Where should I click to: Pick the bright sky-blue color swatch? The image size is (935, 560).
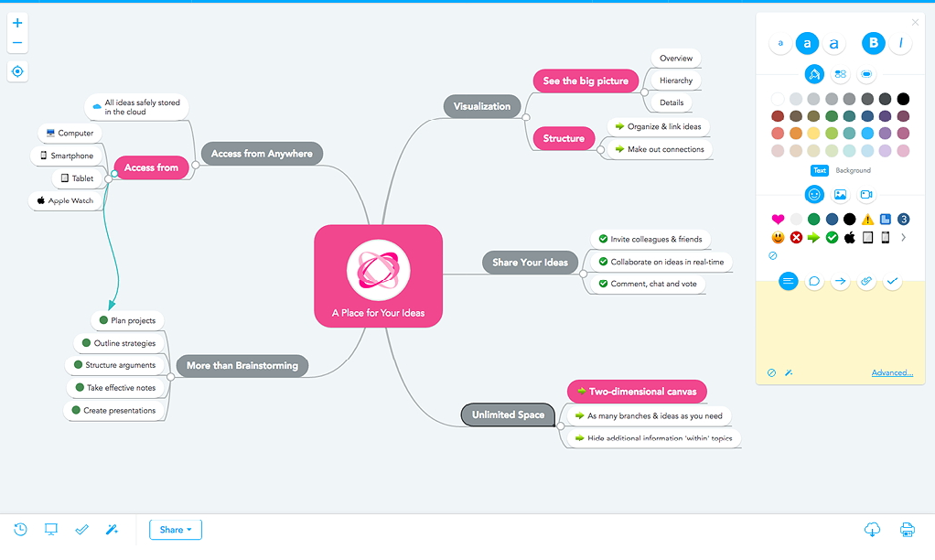tap(867, 133)
